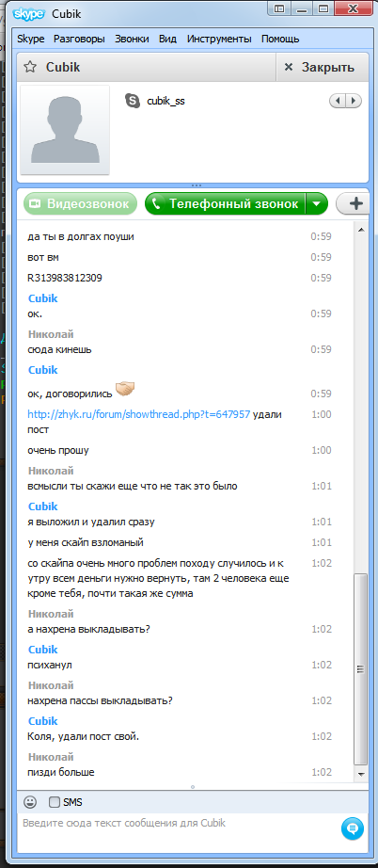The image size is (378, 868).
Task: Open the emoticon smiley picker
Action: tap(30, 801)
